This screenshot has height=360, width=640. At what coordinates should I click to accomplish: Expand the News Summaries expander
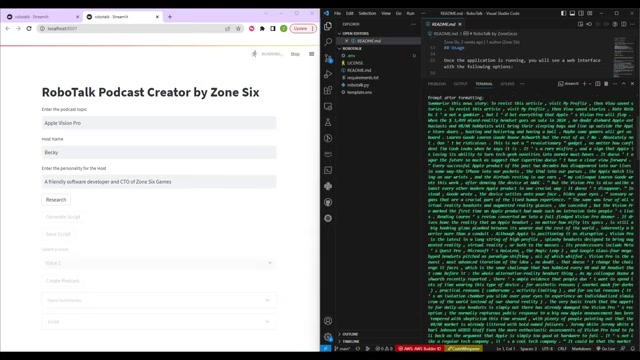coord(159,300)
